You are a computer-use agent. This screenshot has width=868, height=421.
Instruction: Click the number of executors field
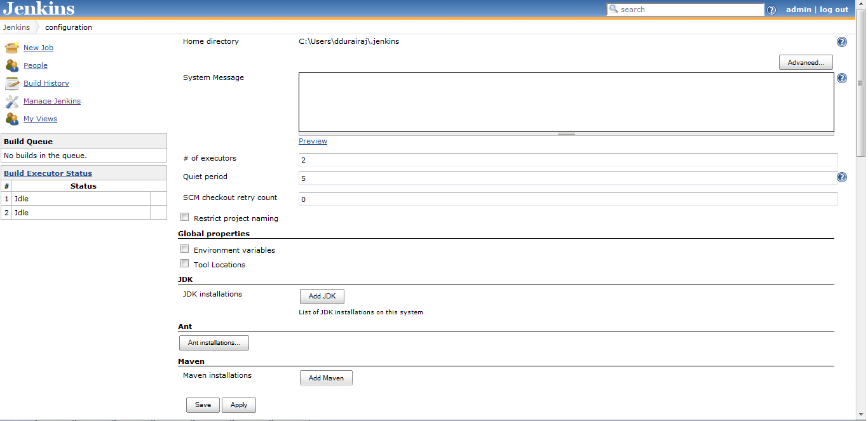click(568, 160)
